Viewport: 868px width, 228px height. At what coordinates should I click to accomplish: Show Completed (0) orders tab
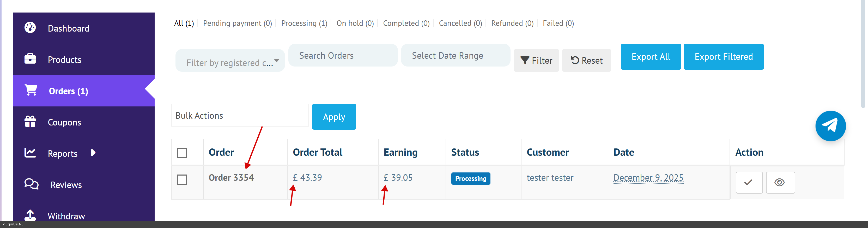pos(406,23)
